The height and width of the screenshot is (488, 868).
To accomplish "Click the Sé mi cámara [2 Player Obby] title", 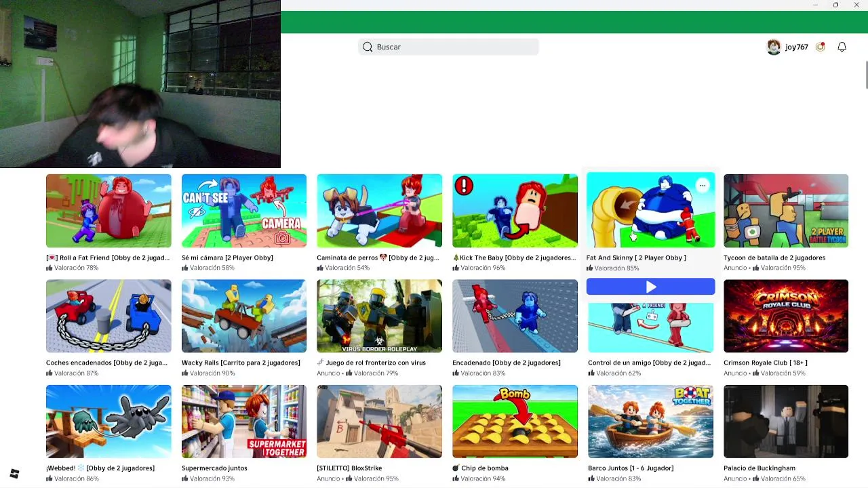I will pyautogui.click(x=227, y=258).
